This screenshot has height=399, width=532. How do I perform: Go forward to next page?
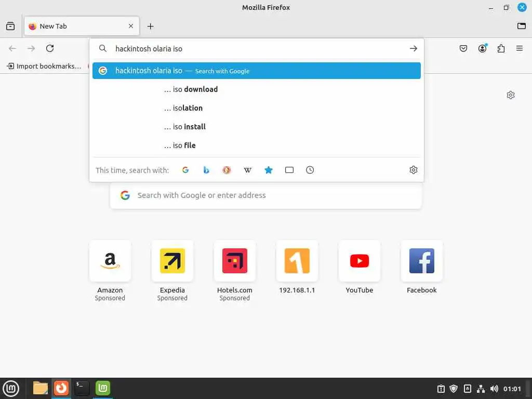31,48
